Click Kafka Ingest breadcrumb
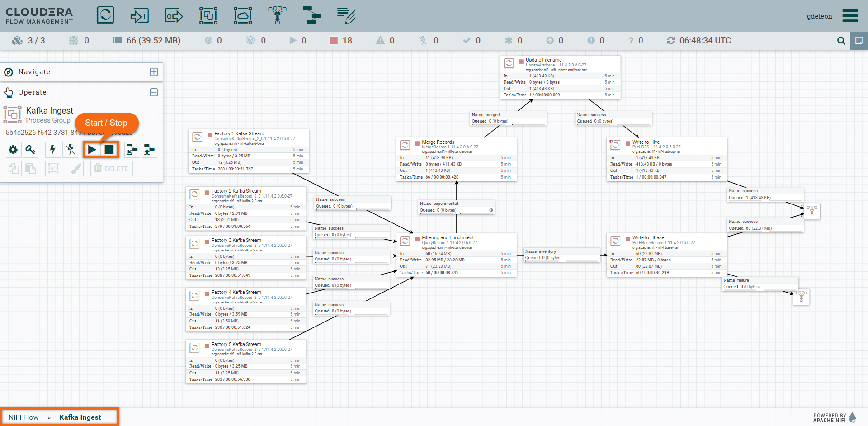Screen dimensions: 868x426 (80, 417)
